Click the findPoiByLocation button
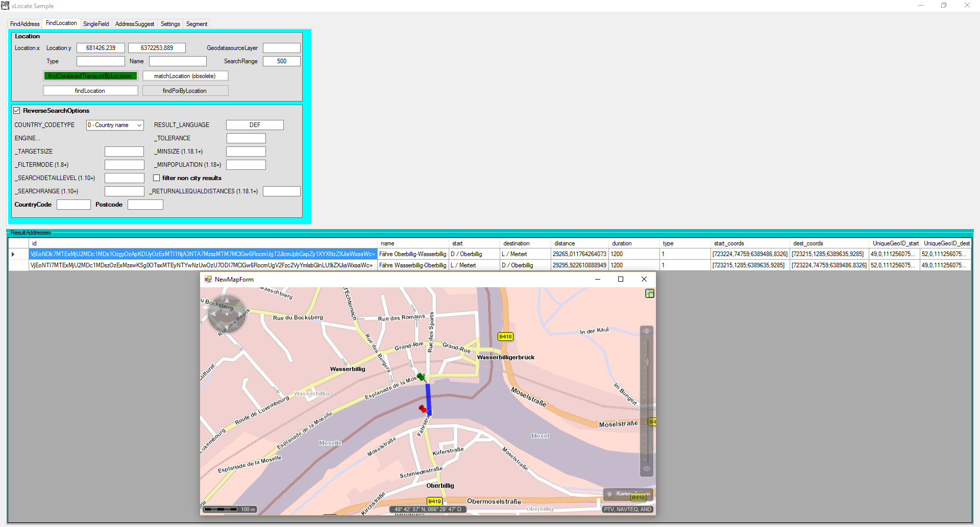Screen dimensions: 980x527 [x=185, y=91]
